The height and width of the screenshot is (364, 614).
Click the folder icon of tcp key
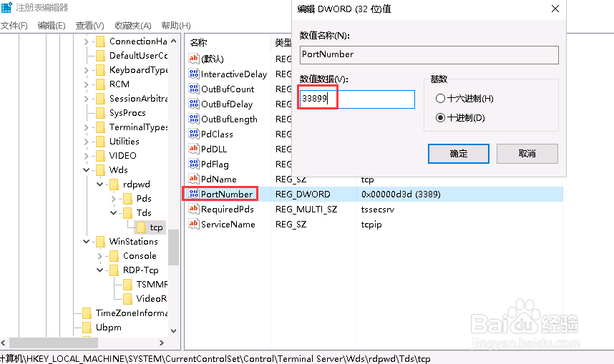[142, 227]
